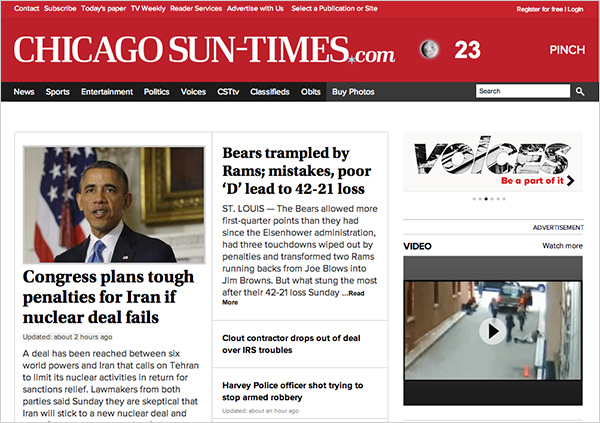Open the Clout contractor drops out story
The height and width of the screenshot is (423, 600).
coord(291,344)
